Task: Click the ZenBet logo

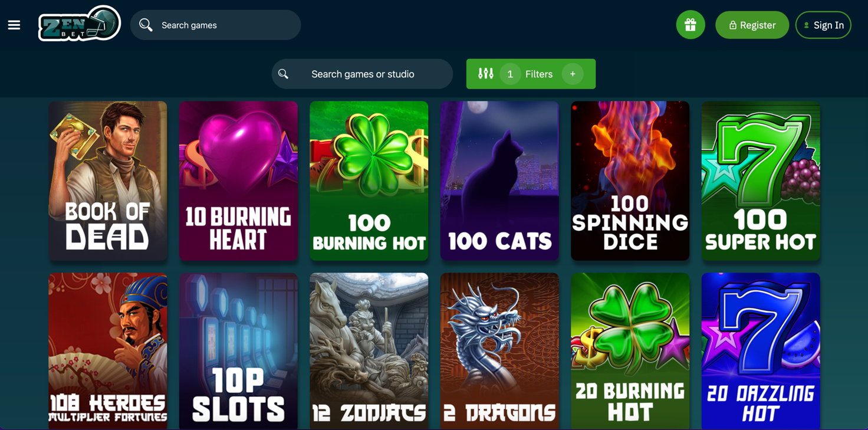Action: point(80,24)
